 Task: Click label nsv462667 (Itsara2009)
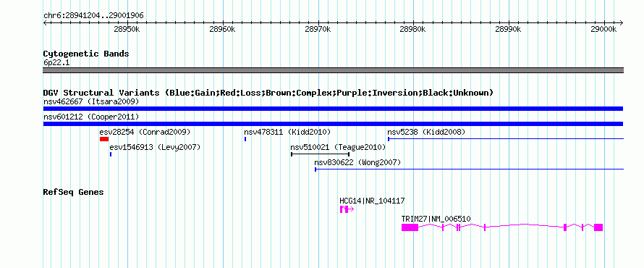[x=91, y=101]
